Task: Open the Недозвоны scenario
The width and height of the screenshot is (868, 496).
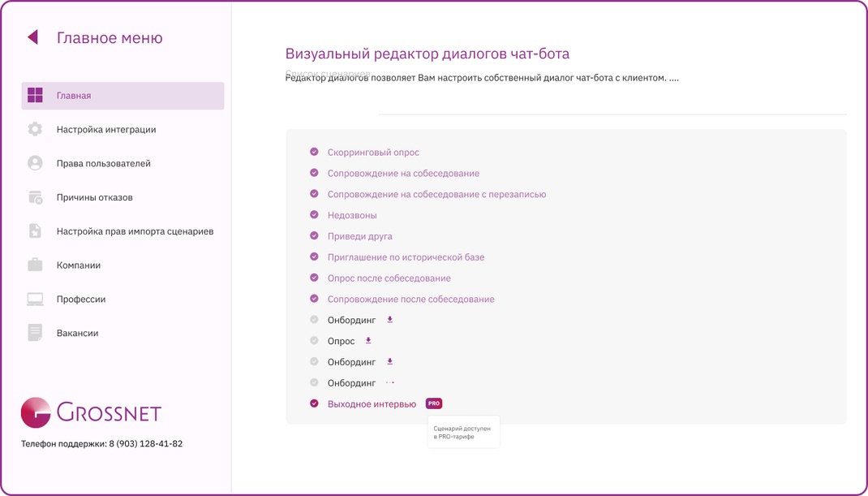Action: point(352,215)
